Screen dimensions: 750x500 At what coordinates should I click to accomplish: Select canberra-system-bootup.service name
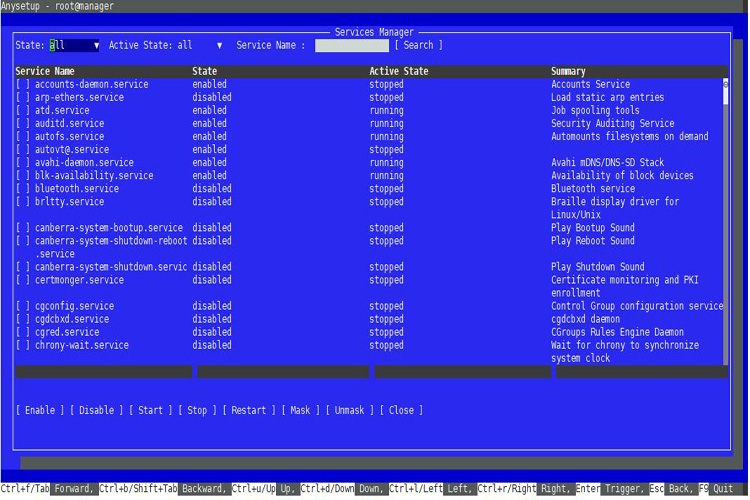(x=109, y=228)
